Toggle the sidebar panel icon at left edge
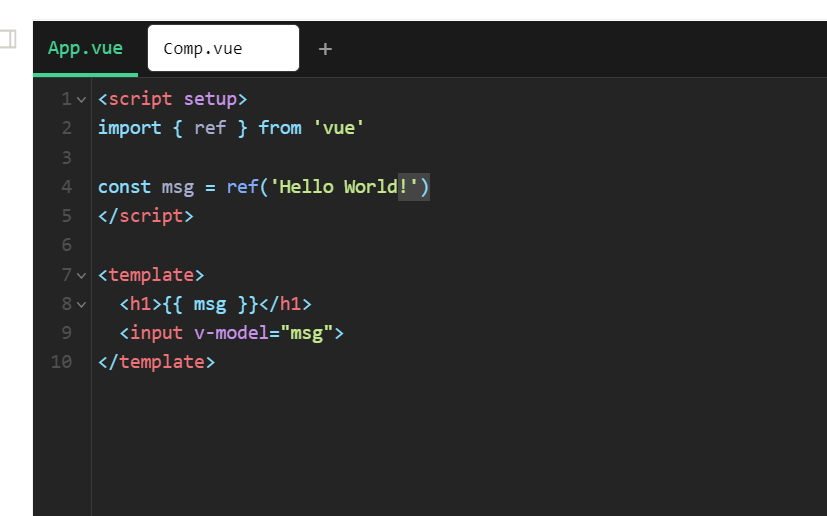 [x=7, y=39]
